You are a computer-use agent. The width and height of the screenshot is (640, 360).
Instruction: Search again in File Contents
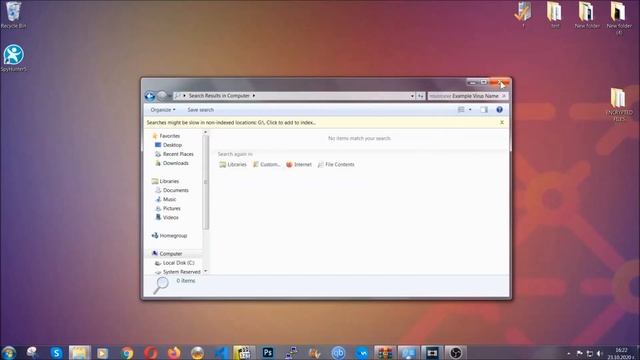point(336,164)
